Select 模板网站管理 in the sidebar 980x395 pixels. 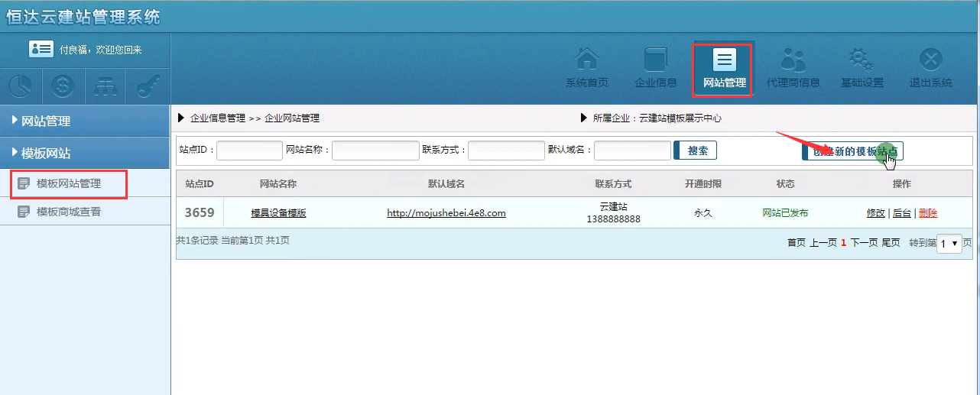pyautogui.click(x=69, y=183)
